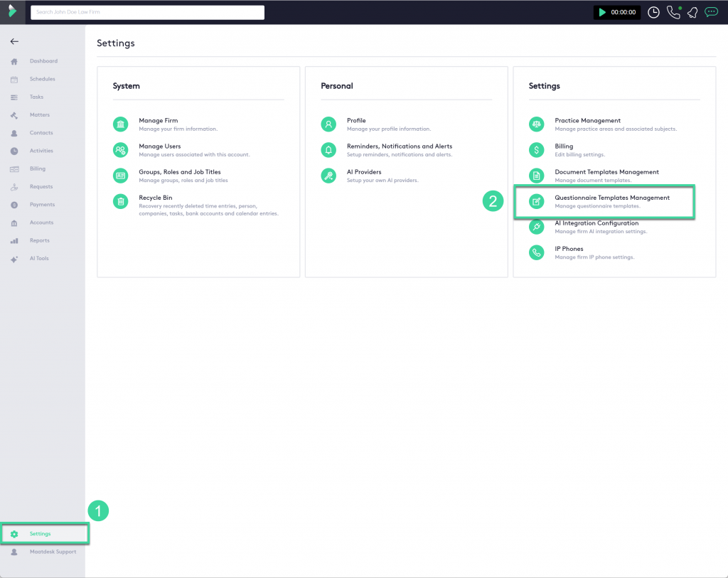Image resolution: width=728 pixels, height=578 pixels.
Task: Click the Billing dollar icon
Action: point(536,150)
